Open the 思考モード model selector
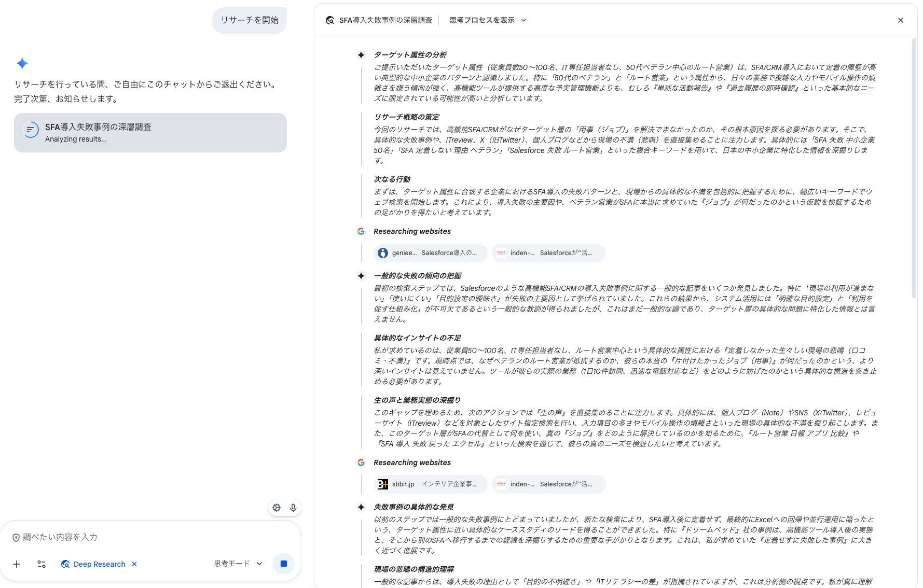The width and height of the screenshot is (923, 588). click(238, 564)
